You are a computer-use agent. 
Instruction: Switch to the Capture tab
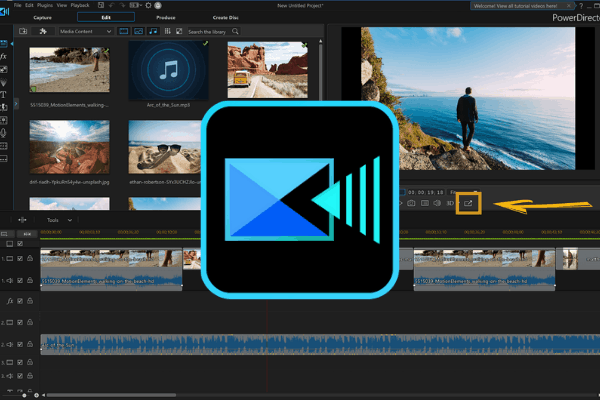42,18
